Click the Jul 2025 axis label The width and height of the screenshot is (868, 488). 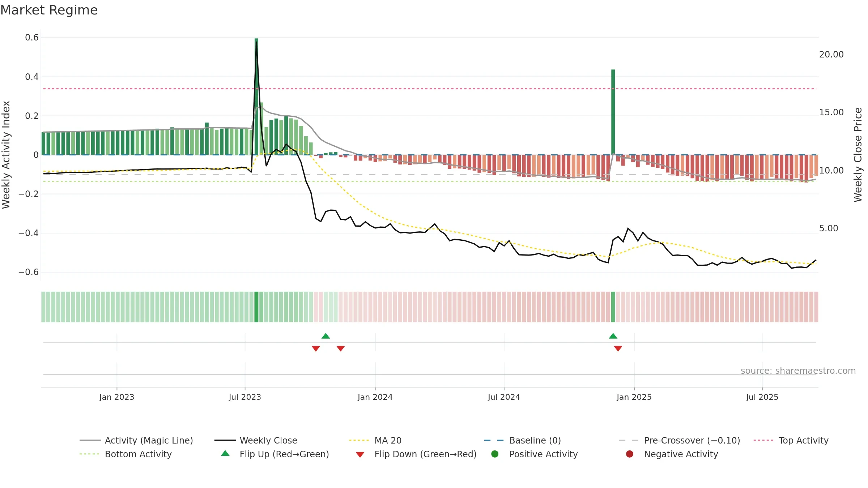762,397
